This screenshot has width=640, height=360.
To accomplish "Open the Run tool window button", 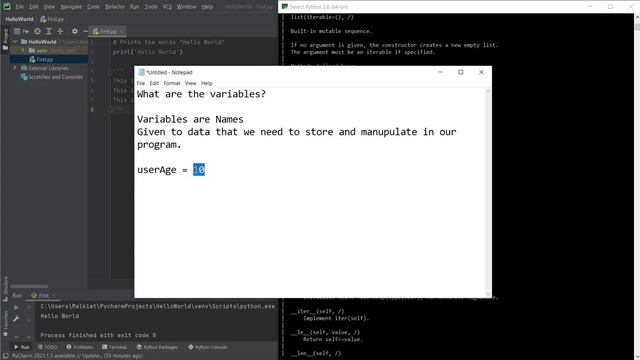I will coord(21,347).
